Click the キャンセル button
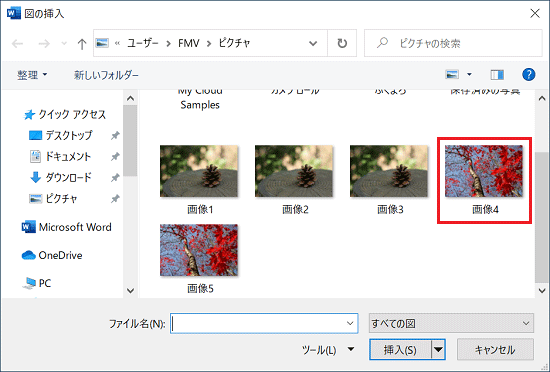 pyautogui.click(x=495, y=350)
